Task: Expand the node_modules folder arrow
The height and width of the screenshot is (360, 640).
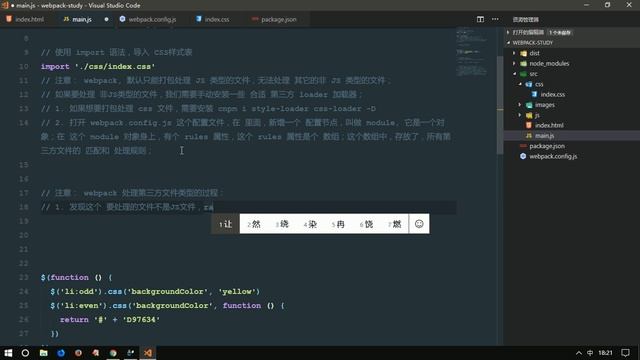Action: (514, 63)
